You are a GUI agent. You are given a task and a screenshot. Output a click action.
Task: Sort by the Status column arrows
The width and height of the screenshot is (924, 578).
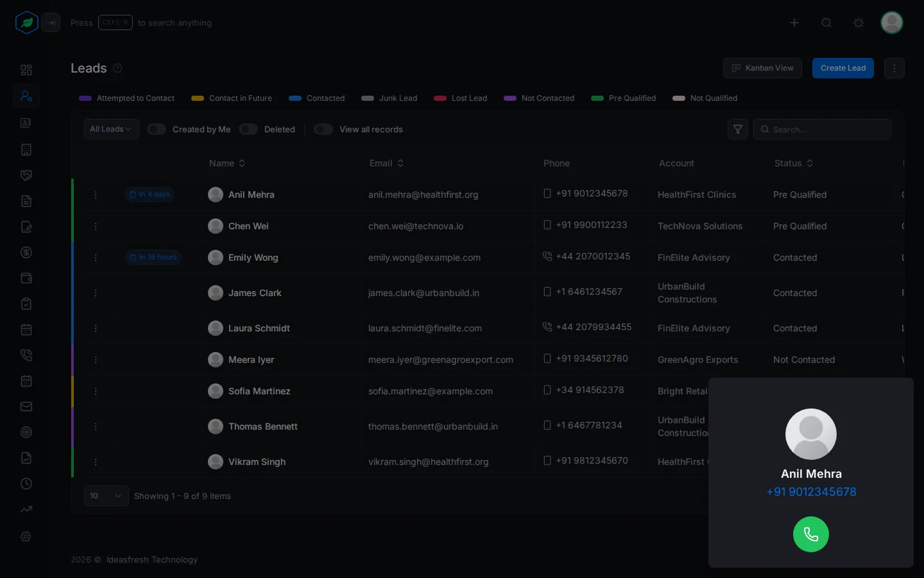(x=810, y=163)
